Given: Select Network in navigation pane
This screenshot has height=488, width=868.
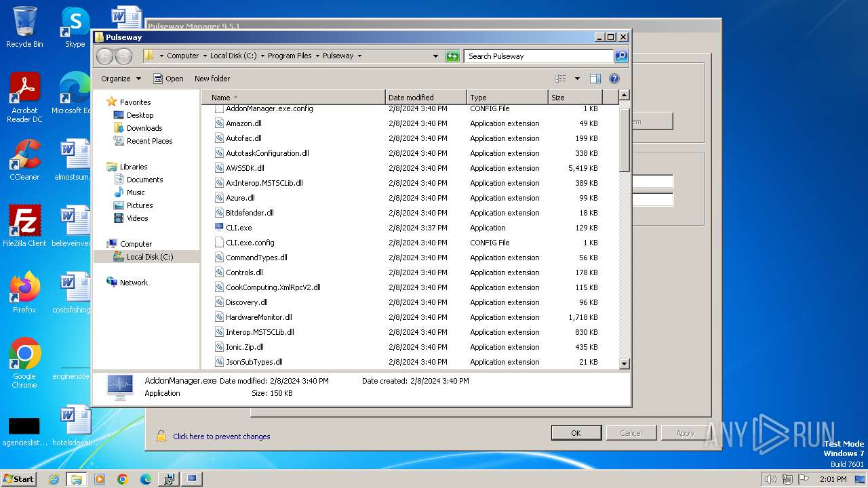Looking at the screenshot, I should pos(134,283).
